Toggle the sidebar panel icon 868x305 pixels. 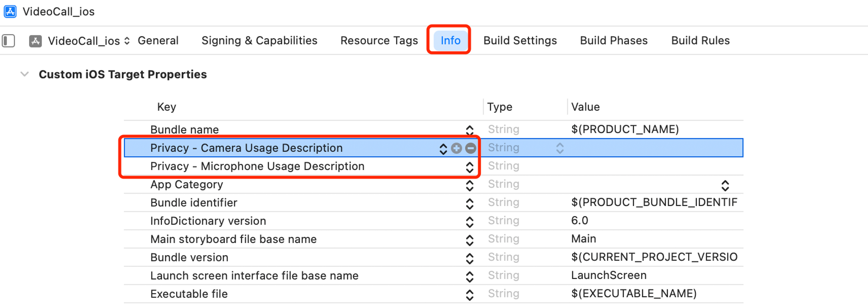pos(9,41)
